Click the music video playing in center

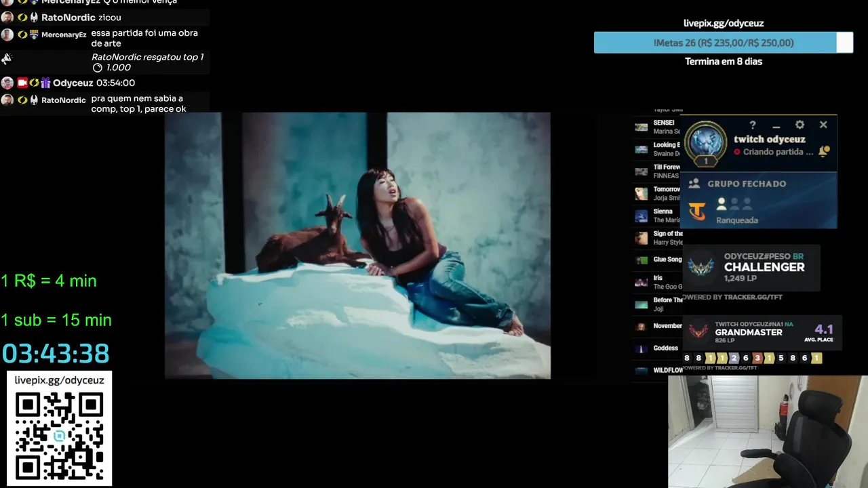pos(357,245)
